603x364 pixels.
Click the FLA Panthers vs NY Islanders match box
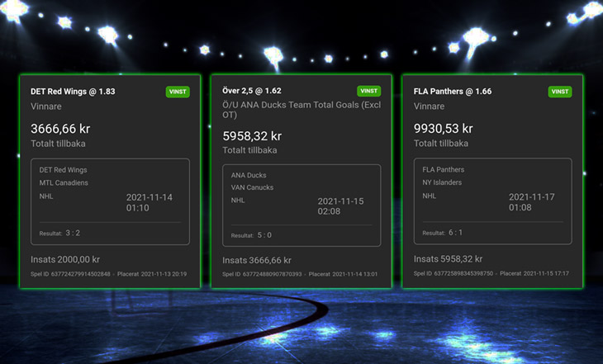pyautogui.click(x=492, y=201)
